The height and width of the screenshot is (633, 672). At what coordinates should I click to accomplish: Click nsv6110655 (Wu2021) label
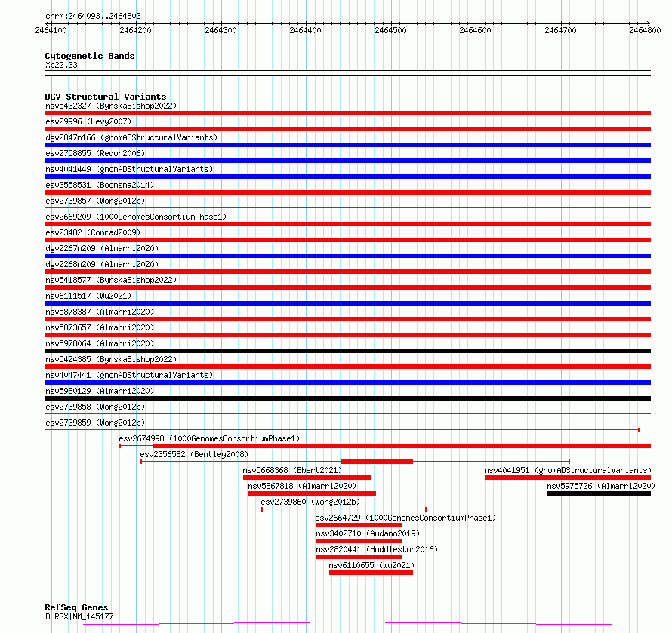pos(371,565)
